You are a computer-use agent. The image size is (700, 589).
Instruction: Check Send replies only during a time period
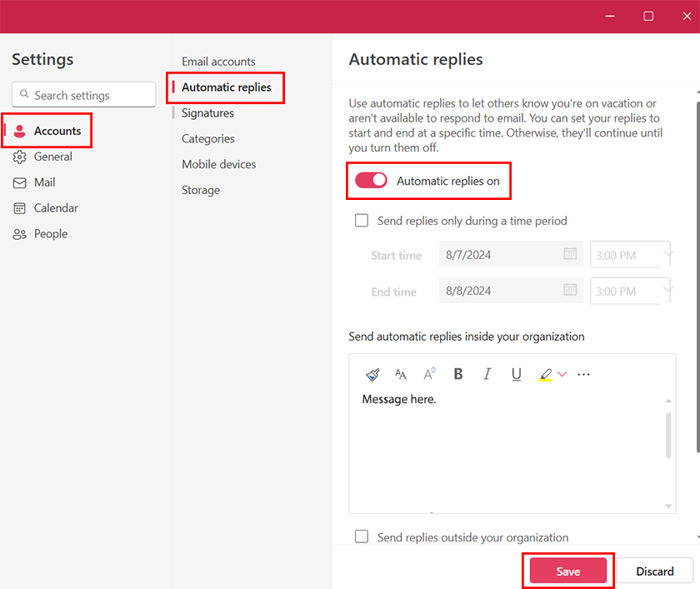pyautogui.click(x=362, y=221)
